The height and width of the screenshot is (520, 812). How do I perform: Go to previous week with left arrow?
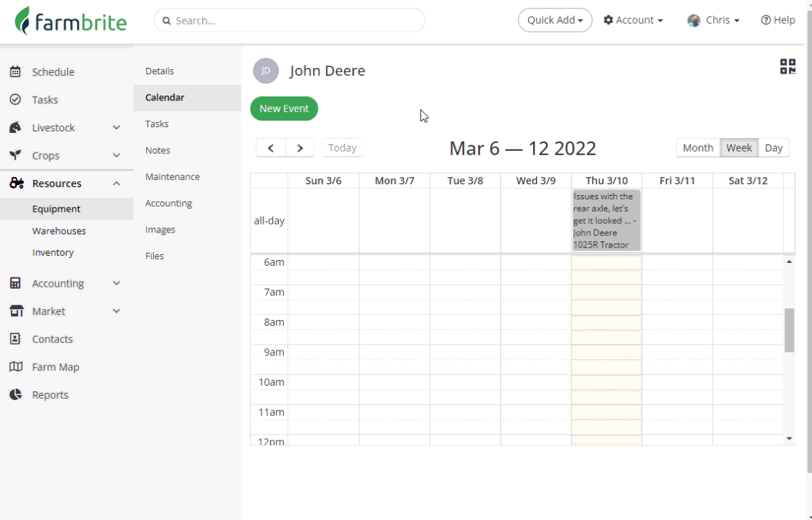coord(271,148)
